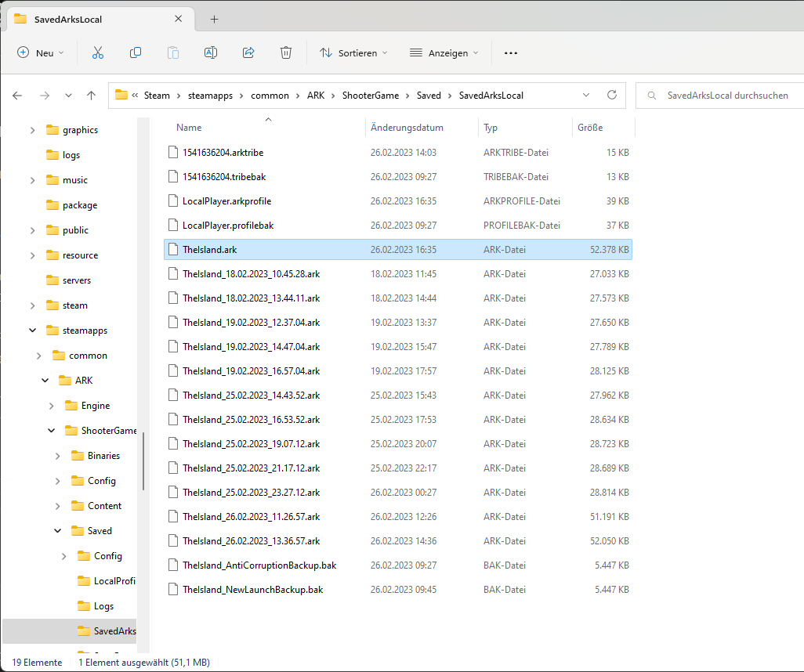Go forward with the right arrow

coord(45,96)
